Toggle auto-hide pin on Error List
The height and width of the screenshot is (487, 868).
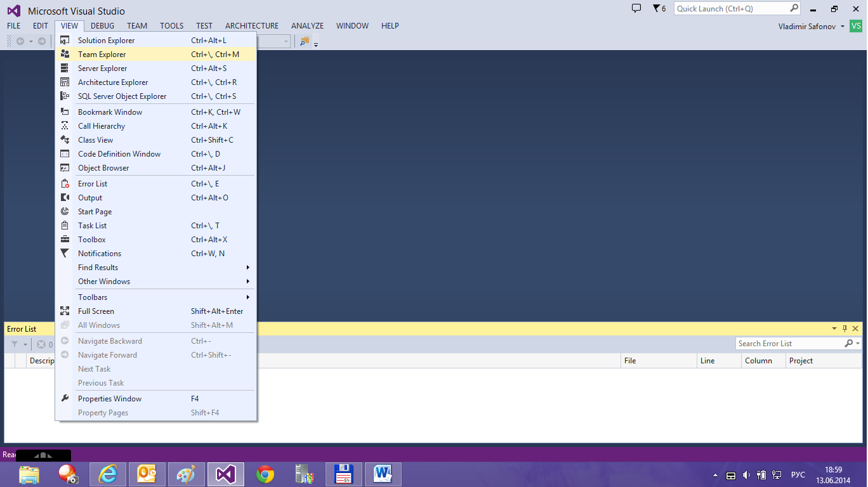click(845, 328)
